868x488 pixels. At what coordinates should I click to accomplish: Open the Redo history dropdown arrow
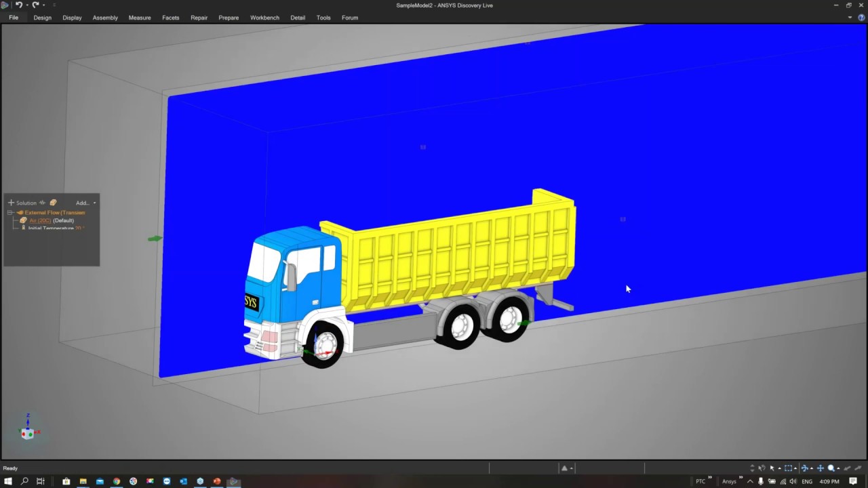click(44, 5)
